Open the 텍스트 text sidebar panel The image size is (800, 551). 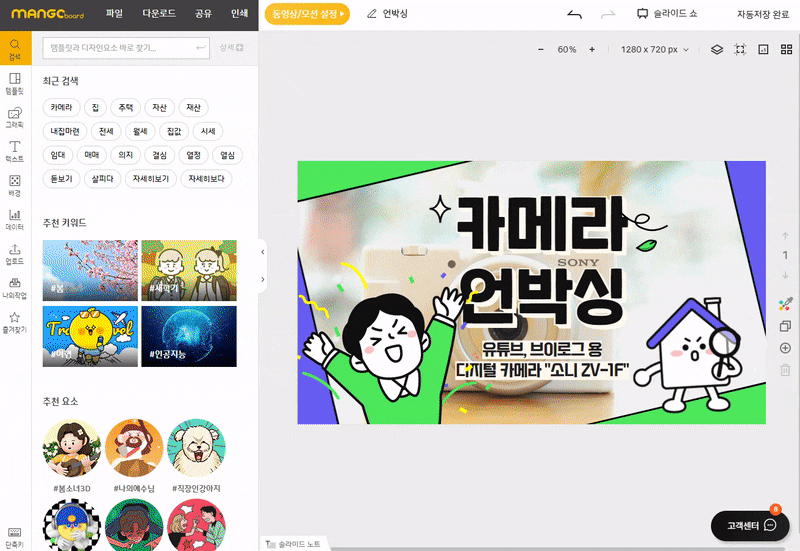(15, 152)
